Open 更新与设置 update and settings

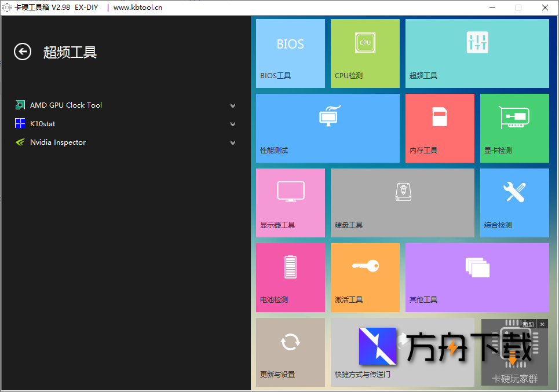pos(290,352)
